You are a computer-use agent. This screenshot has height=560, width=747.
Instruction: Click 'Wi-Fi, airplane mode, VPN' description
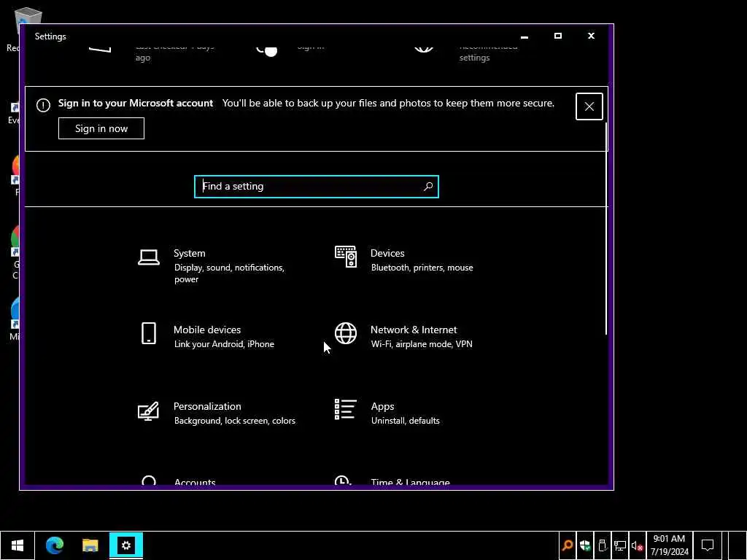(x=422, y=344)
